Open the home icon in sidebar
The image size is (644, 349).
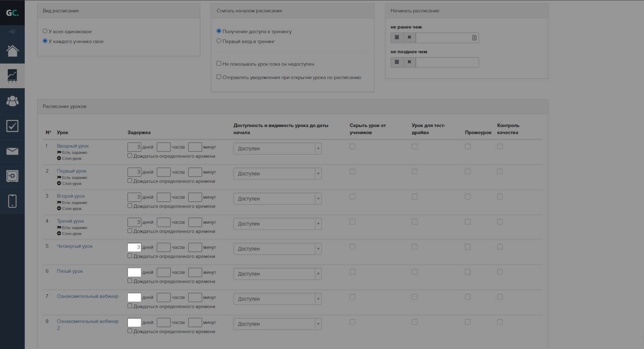(x=12, y=51)
